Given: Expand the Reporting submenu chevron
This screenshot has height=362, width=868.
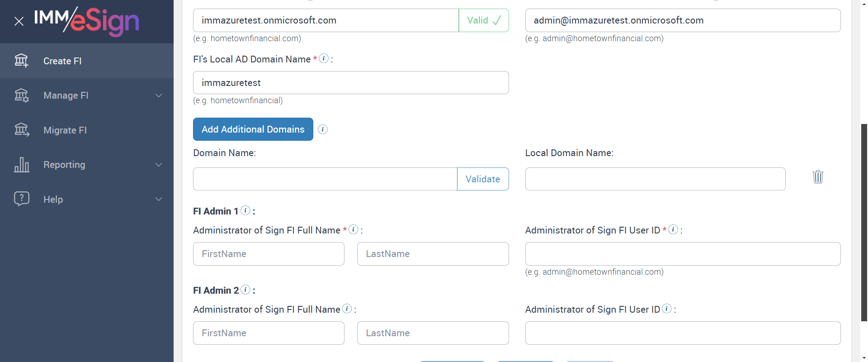Looking at the screenshot, I should [159, 165].
